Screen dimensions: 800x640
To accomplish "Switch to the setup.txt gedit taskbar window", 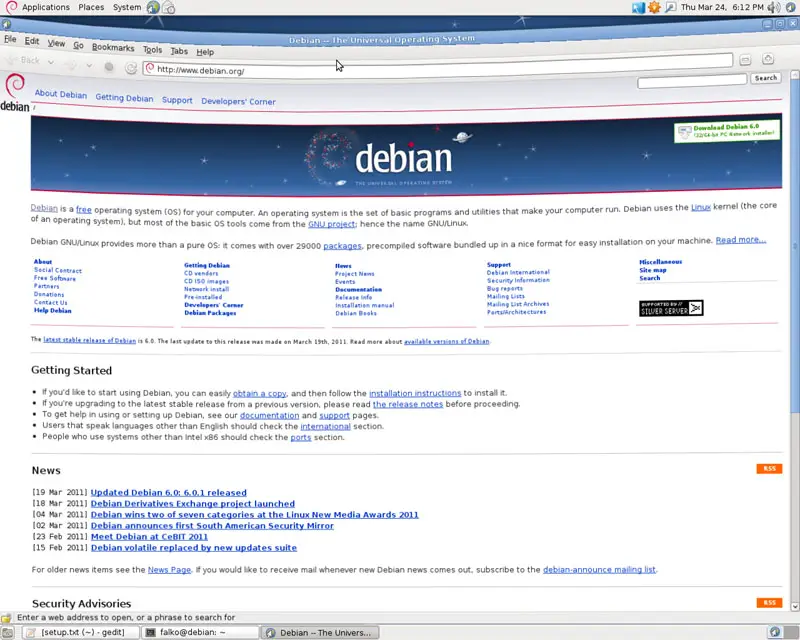I will (82, 632).
